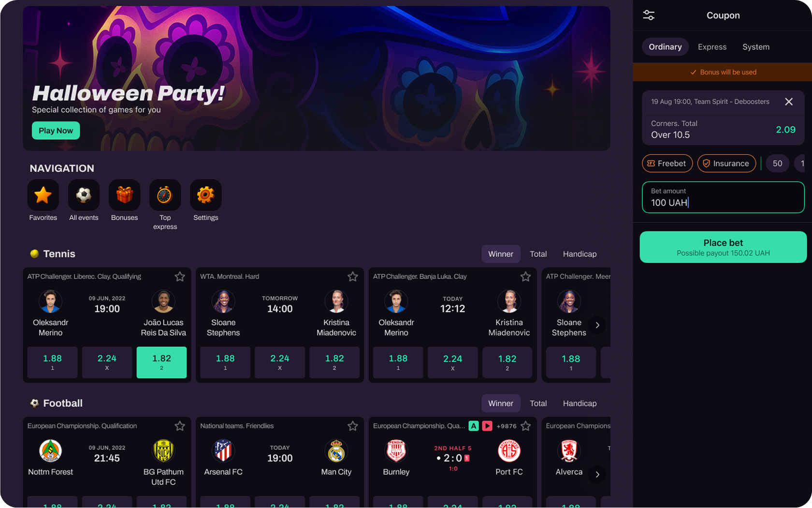Open the Favorites star icon in navigation
This screenshot has width=812, height=508.
43,195
